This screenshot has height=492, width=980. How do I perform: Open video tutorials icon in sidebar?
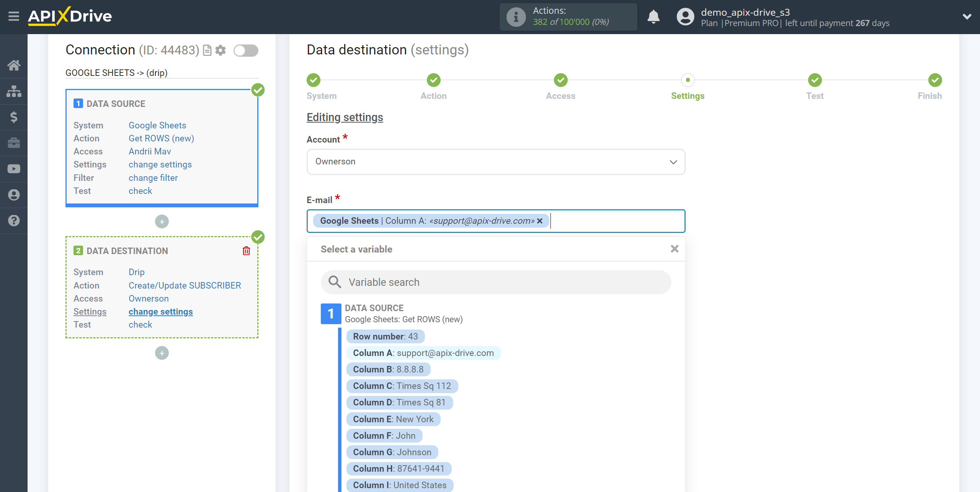click(14, 169)
